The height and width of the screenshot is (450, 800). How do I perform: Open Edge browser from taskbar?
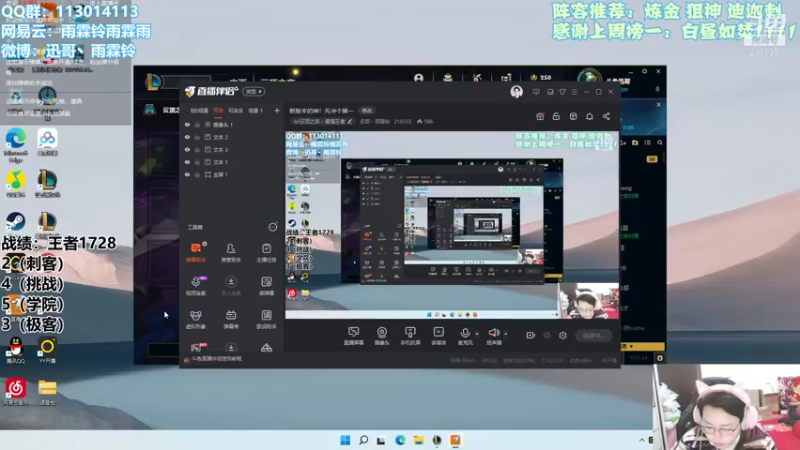[400, 440]
